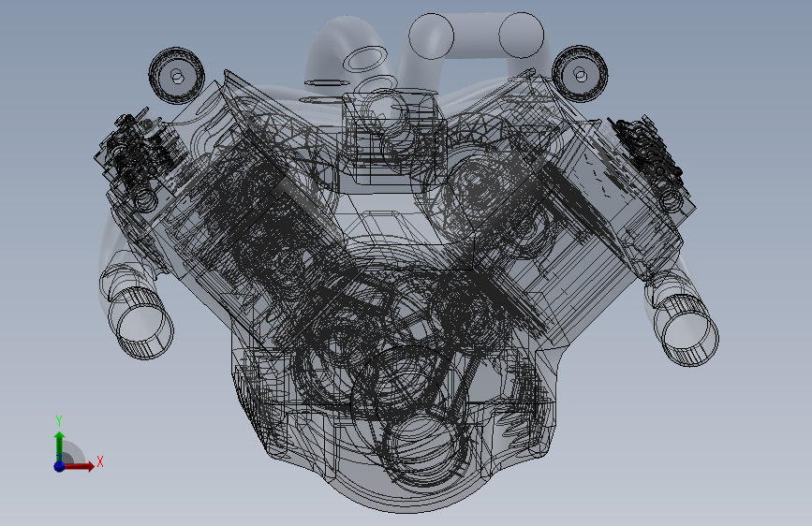The height and width of the screenshot is (526, 812).
Task: Click the red X axis arrow of the triad
Action: click(79, 466)
